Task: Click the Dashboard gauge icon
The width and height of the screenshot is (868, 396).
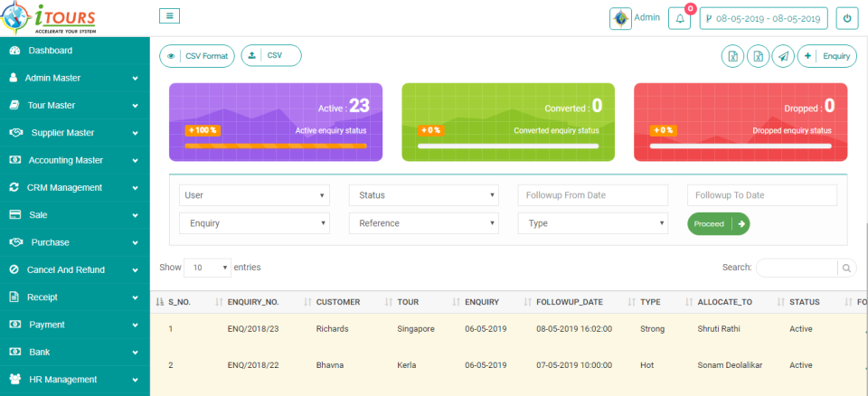Action: 15,51
